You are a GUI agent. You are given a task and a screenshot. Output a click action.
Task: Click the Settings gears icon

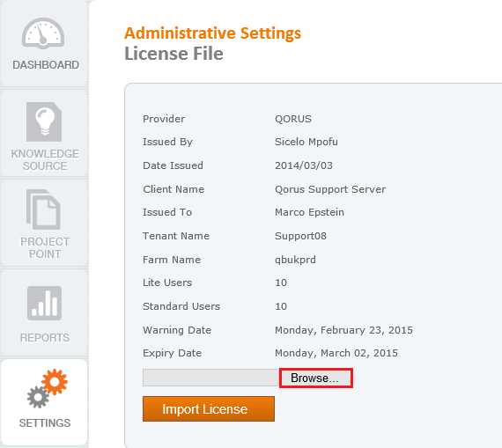(48, 388)
